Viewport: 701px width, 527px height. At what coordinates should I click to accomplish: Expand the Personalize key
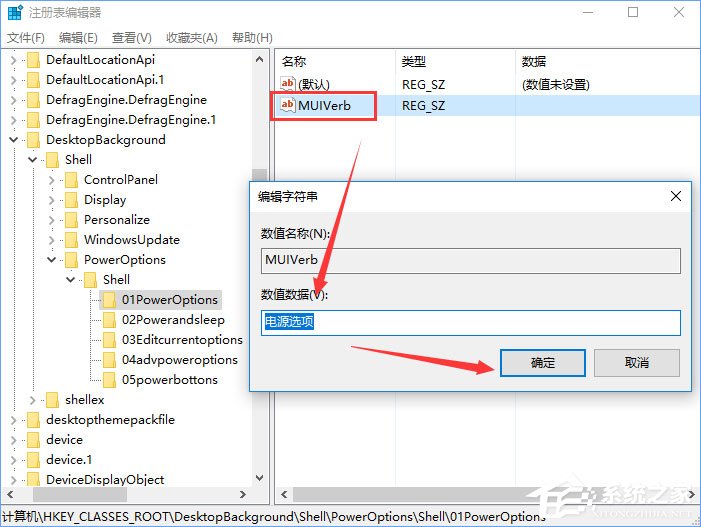click(x=51, y=220)
